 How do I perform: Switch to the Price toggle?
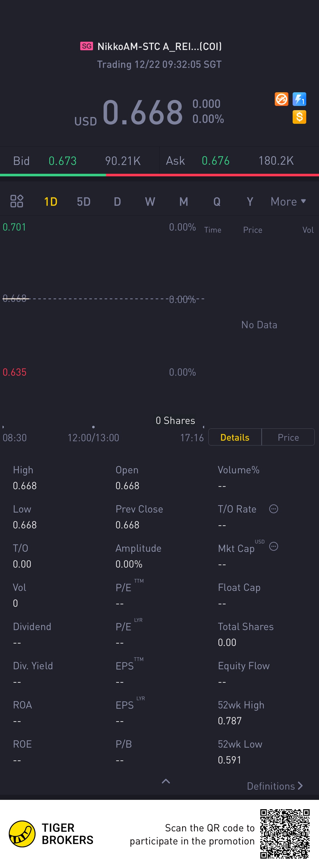pos(288,437)
